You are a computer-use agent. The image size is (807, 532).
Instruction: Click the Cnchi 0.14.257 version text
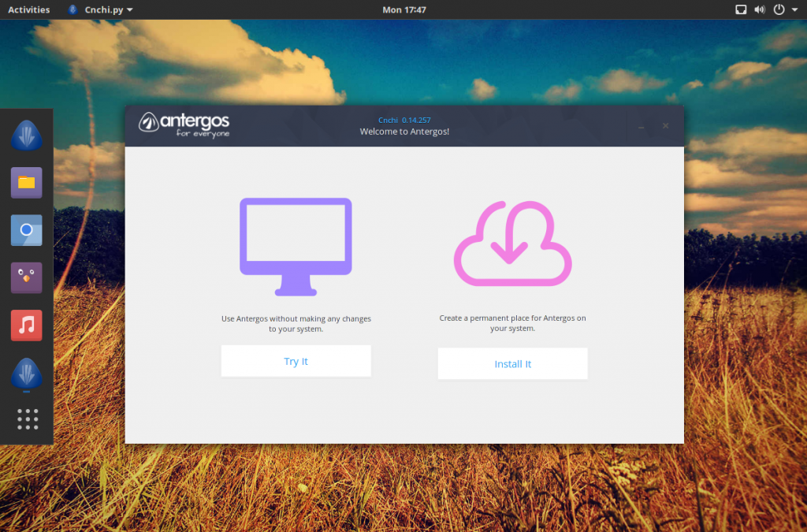tap(404, 120)
